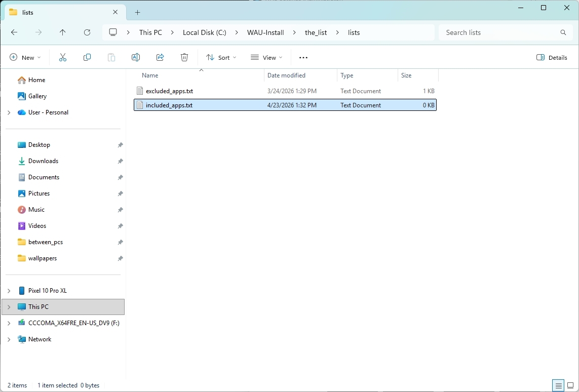
Task: Click the Cut scissors icon
Action: point(63,57)
